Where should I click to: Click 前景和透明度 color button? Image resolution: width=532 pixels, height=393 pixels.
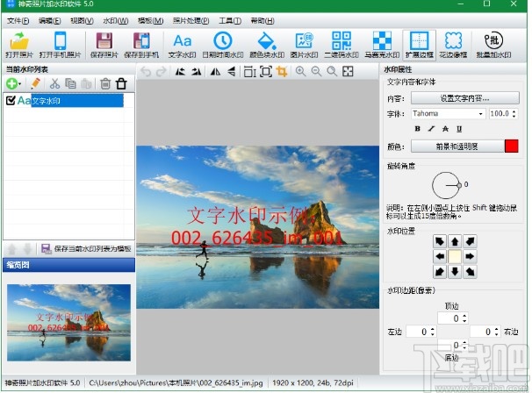457,146
